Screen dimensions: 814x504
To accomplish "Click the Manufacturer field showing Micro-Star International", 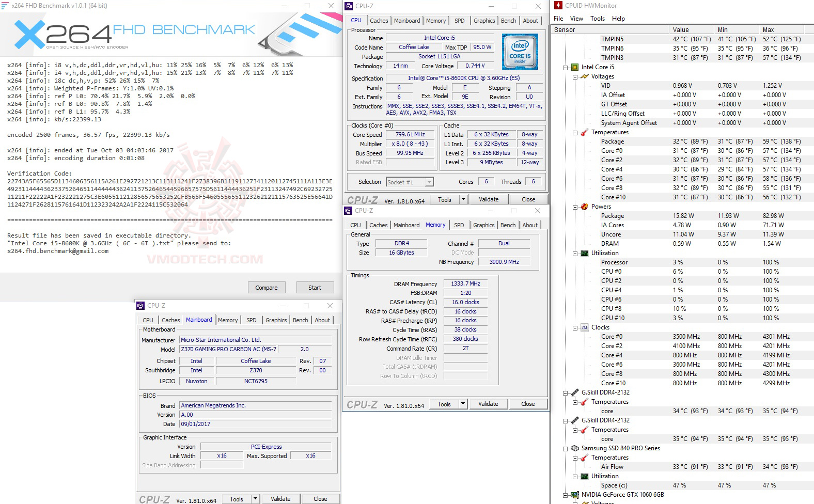I will (256, 340).
